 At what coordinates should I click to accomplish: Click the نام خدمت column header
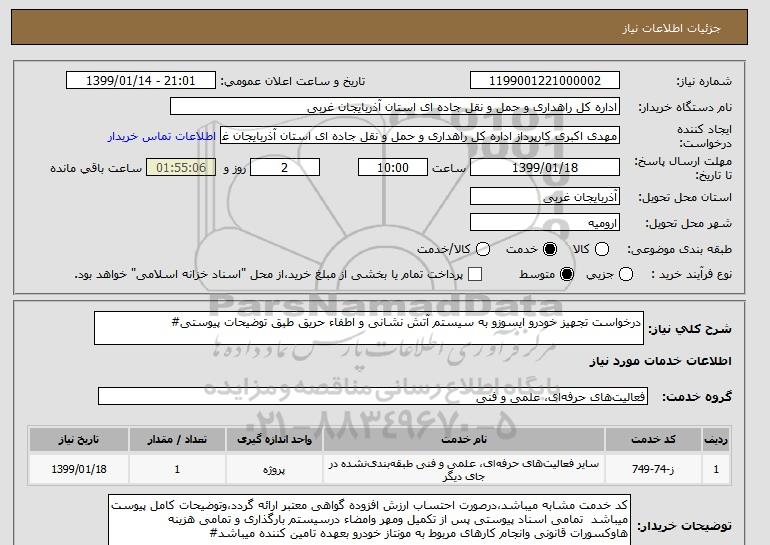tap(464, 439)
